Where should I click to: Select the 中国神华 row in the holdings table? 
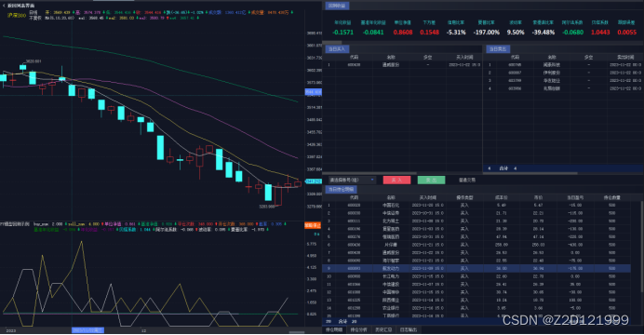pyautogui.click(x=477, y=292)
